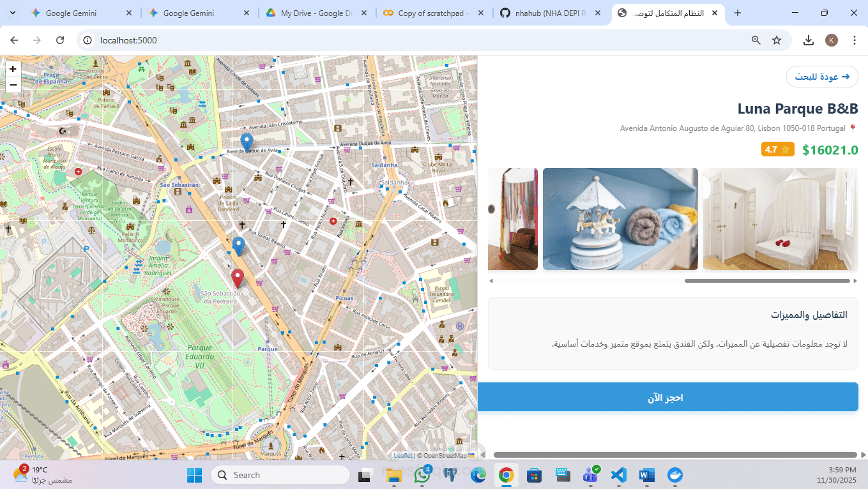Click browser back arrow button
Image resolution: width=868 pixels, height=489 pixels.
[x=14, y=40]
